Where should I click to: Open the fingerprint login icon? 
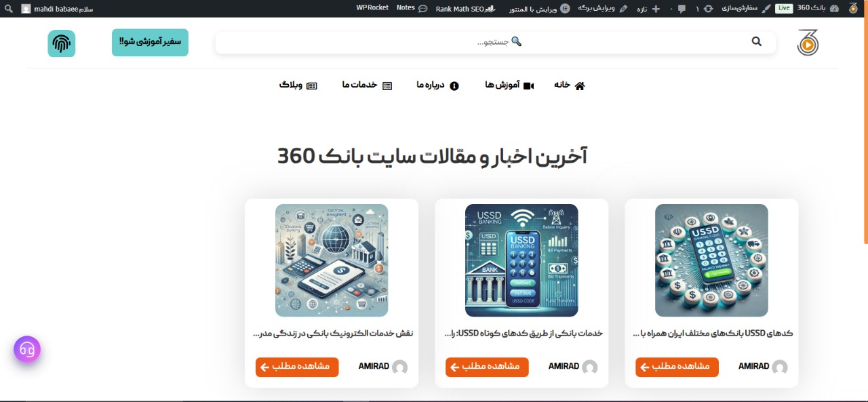pos(62,43)
